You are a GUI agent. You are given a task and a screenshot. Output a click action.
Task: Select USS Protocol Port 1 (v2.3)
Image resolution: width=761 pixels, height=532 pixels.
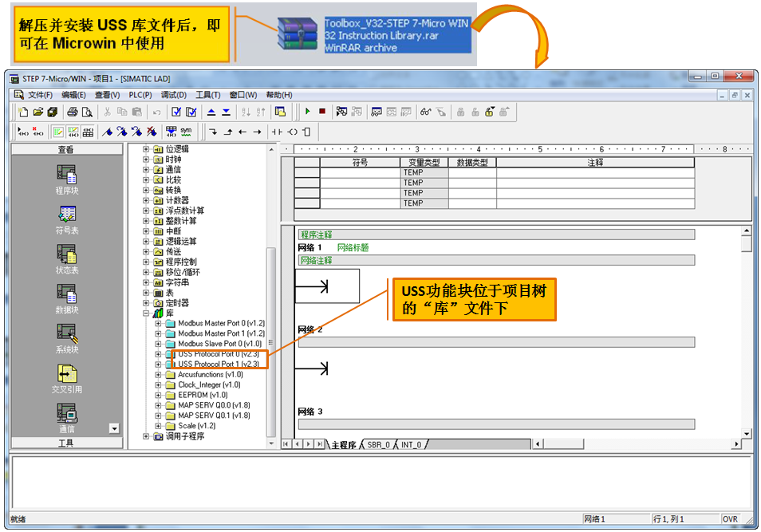coord(219,364)
